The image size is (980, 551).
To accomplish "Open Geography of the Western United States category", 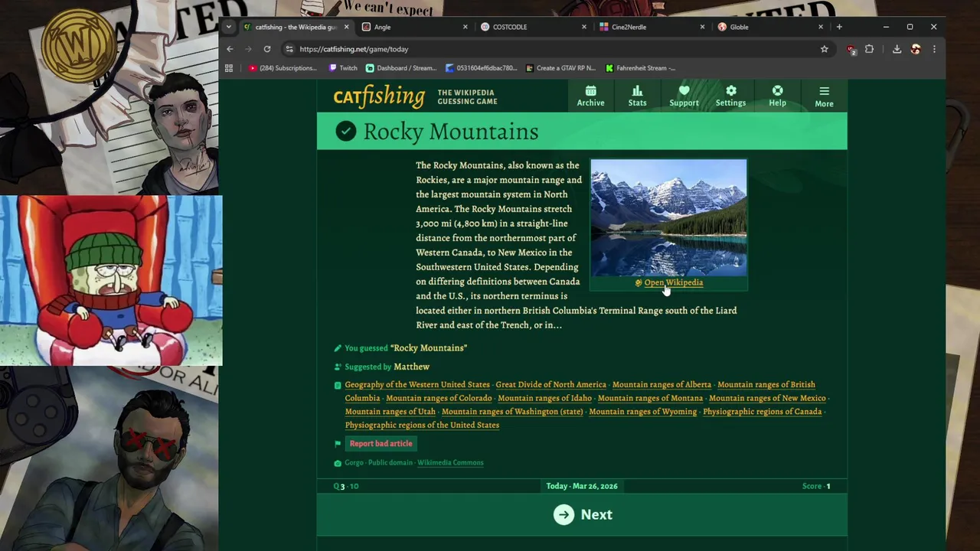I will [x=417, y=385].
